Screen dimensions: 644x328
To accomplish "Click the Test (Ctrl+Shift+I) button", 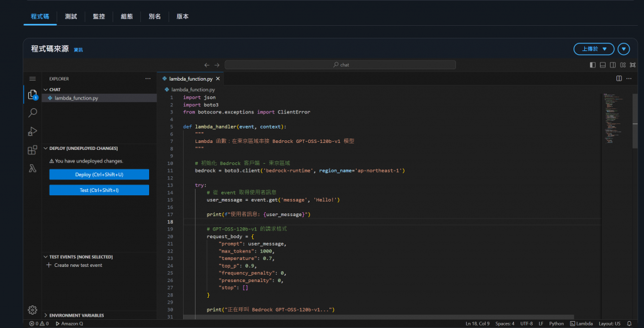I will click(99, 190).
